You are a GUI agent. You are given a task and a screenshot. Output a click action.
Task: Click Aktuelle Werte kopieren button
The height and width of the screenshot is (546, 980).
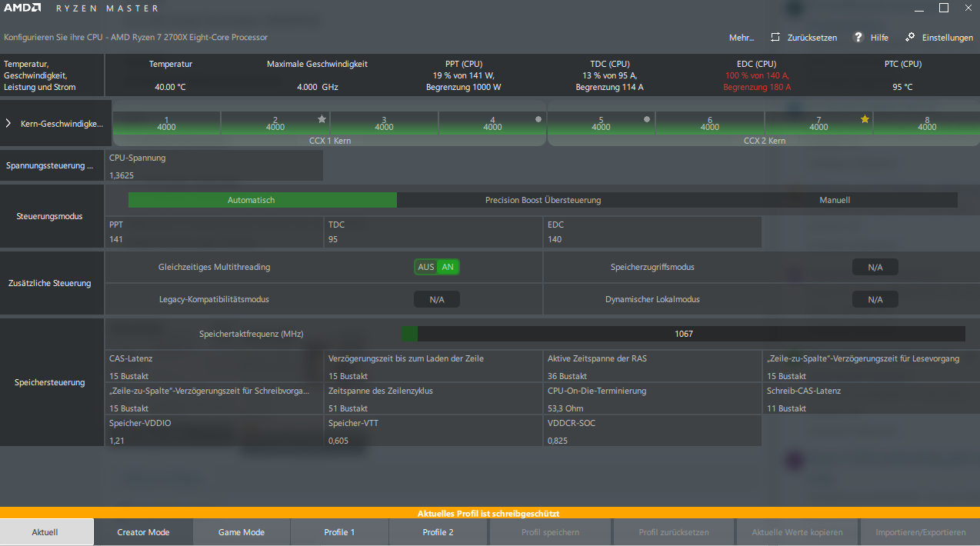[797, 532]
